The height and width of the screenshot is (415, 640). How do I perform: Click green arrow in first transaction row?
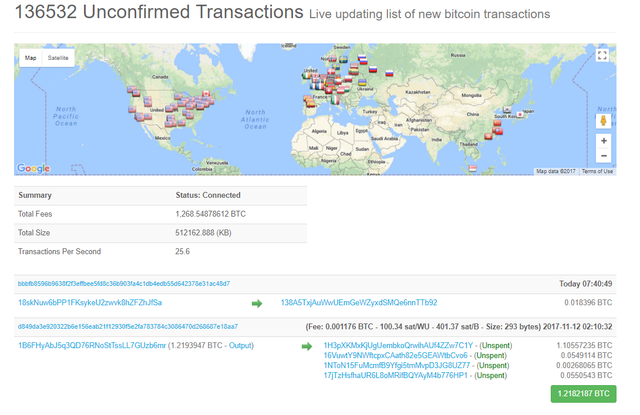coord(257,304)
